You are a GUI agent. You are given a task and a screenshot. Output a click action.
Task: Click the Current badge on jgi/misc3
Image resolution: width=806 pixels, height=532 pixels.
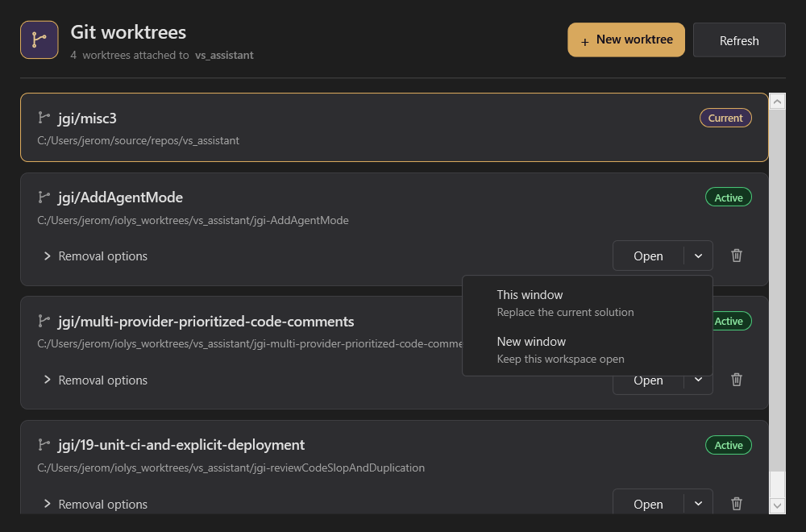(725, 118)
